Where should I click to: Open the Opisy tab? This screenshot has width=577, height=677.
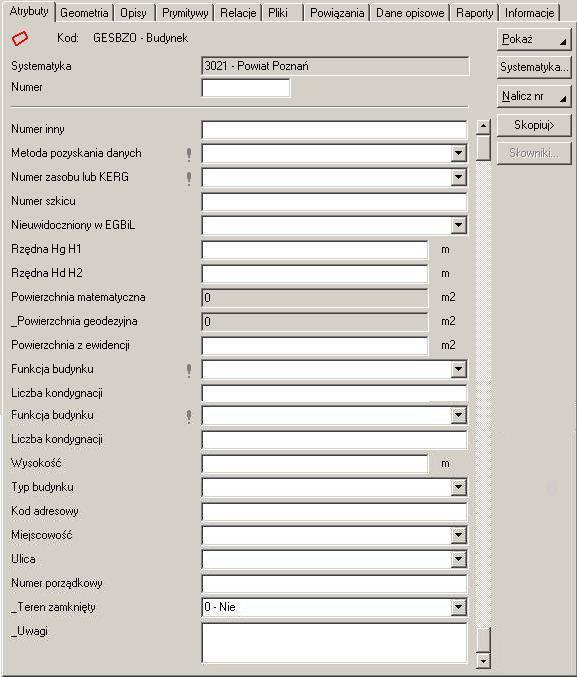pyautogui.click(x=133, y=13)
